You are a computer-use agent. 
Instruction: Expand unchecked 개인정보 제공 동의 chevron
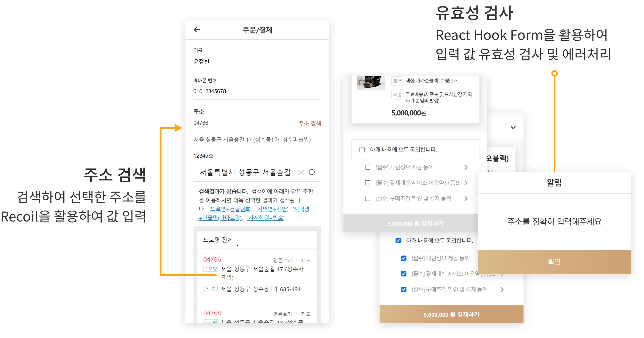click(x=466, y=167)
